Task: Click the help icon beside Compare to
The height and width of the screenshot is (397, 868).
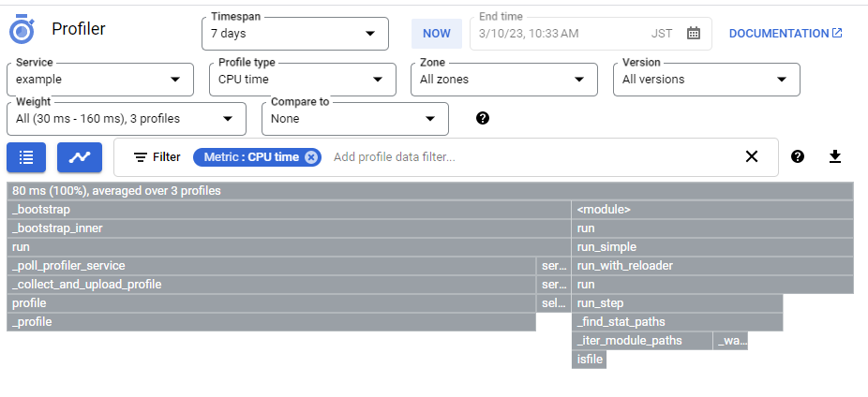Action: coord(483,118)
